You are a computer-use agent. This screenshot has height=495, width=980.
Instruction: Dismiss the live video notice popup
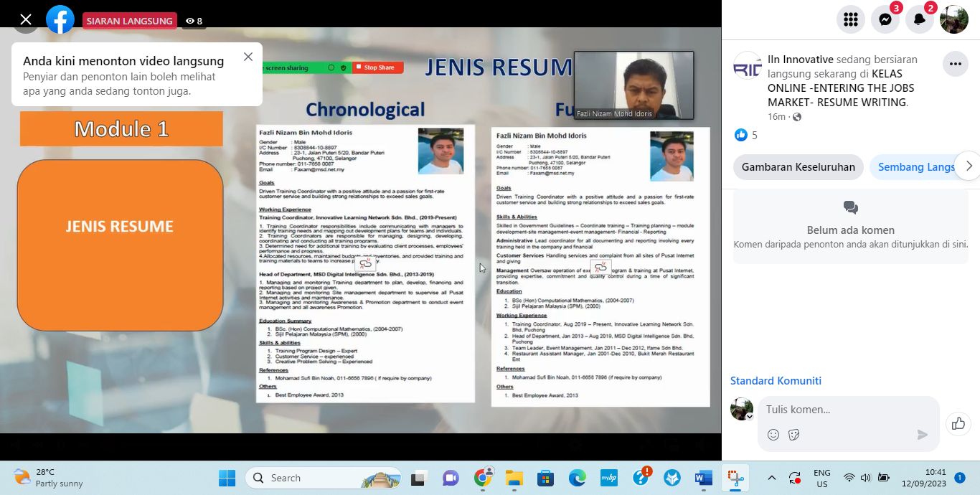click(x=248, y=57)
